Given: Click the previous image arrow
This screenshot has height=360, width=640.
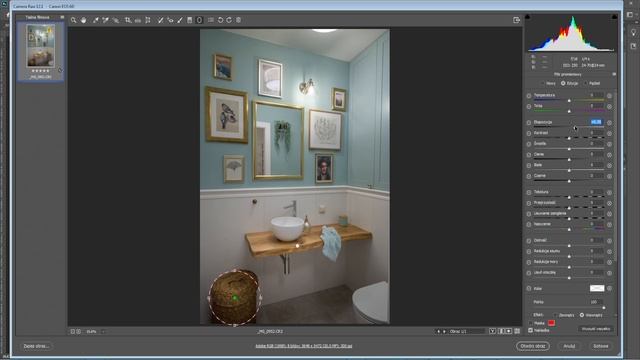Looking at the screenshot, I should (x=438, y=331).
